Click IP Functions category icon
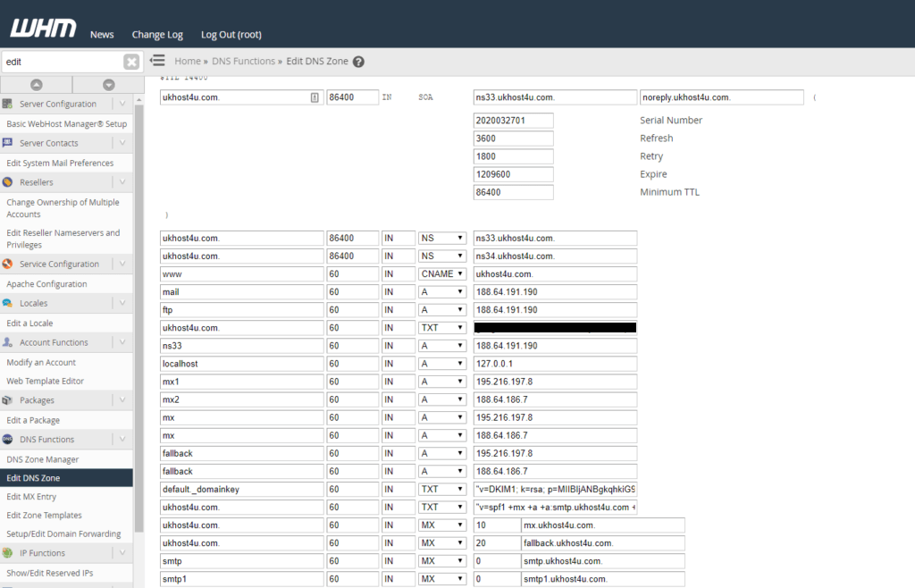The height and width of the screenshot is (588, 915). (7, 552)
